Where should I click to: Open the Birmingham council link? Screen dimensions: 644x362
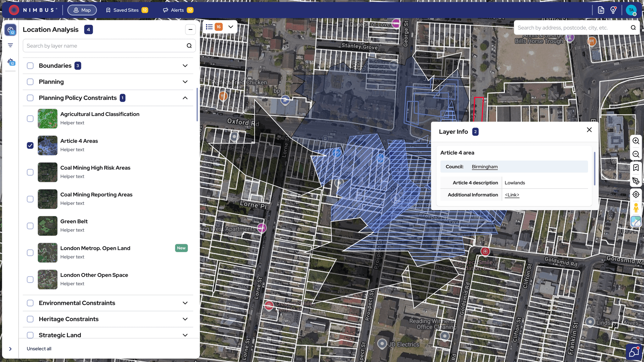pos(485,167)
